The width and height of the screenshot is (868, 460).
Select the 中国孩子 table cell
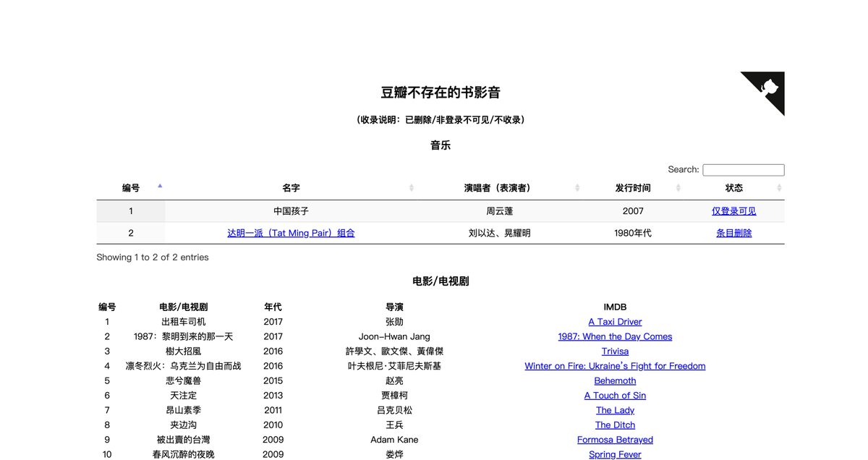click(291, 211)
